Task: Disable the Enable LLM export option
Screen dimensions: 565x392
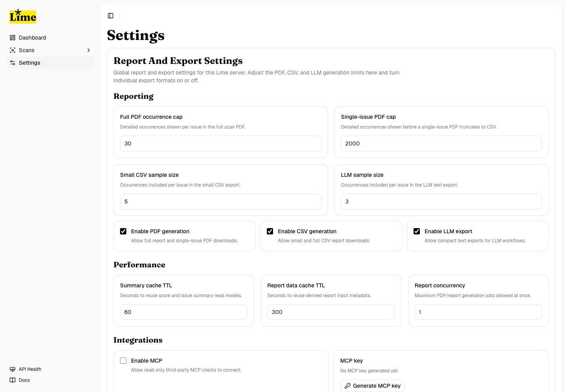Action: click(417, 231)
